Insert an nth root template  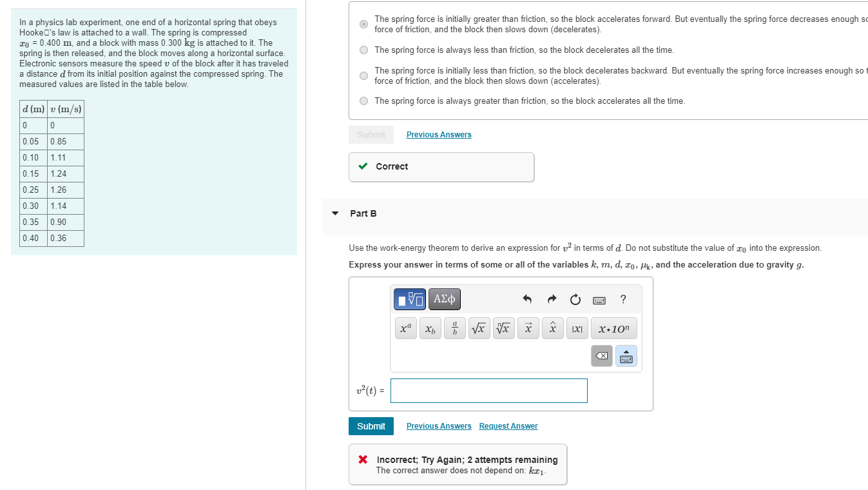coord(504,328)
